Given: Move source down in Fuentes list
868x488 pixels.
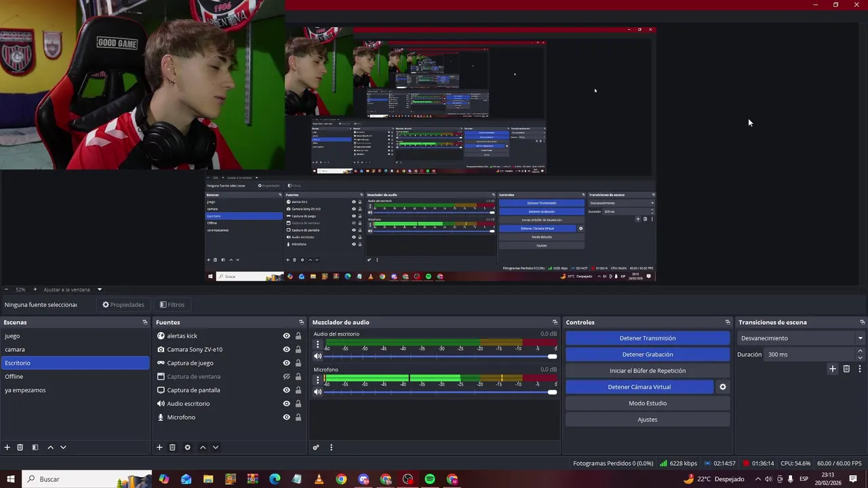Looking at the screenshot, I should [x=215, y=447].
